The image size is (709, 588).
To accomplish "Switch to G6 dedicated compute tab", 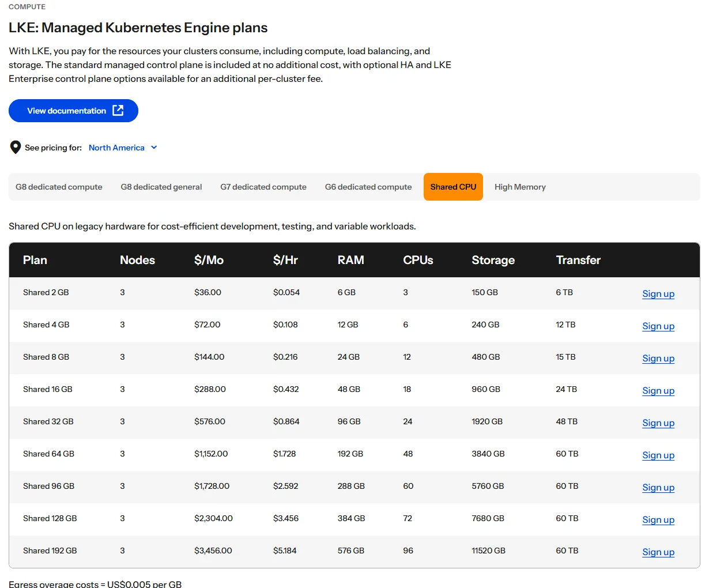I will (368, 187).
